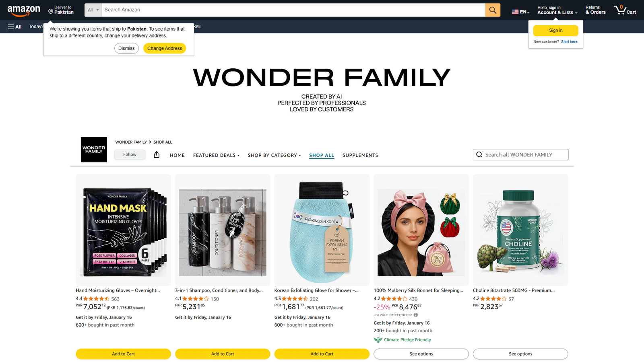Click the orange search magnifier button
Screen dimensions: 644x362
[493, 10]
